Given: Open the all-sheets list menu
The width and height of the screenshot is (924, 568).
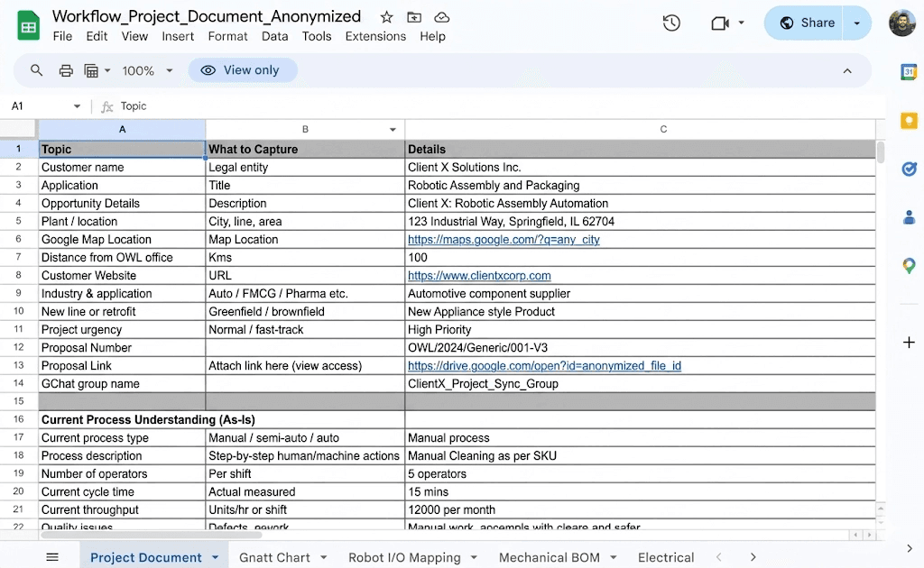Looking at the screenshot, I should pyautogui.click(x=51, y=556).
